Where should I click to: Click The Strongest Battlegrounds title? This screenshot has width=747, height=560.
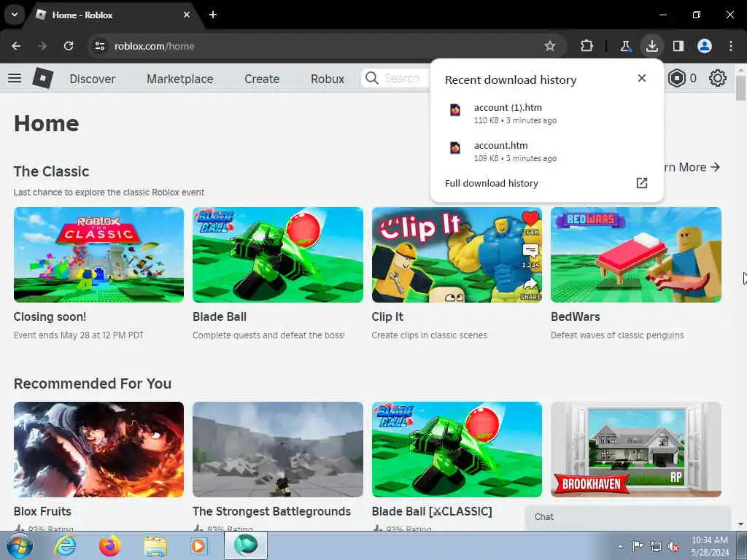pyautogui.click(x=271, y=511)
